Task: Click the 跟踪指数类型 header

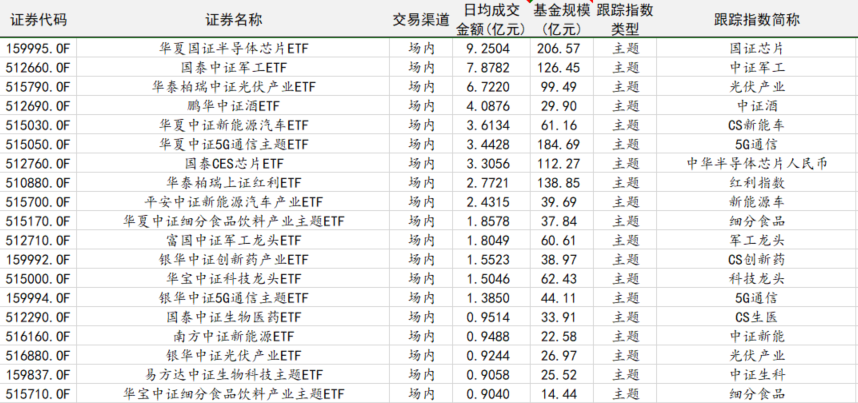Action: (625, 20)
